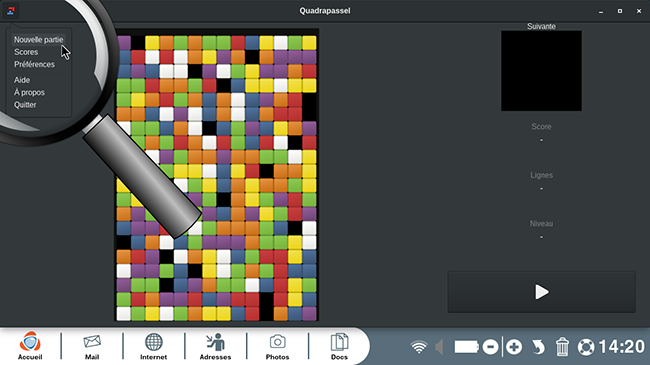Open the Scores menu entry
Screen dimensions: 650x365
[x=26, y=52]
